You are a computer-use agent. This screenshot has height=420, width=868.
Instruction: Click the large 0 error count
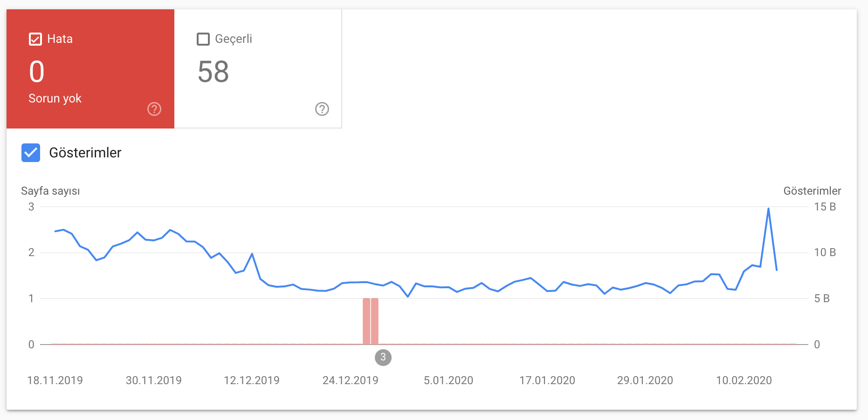tap(37, 72)
